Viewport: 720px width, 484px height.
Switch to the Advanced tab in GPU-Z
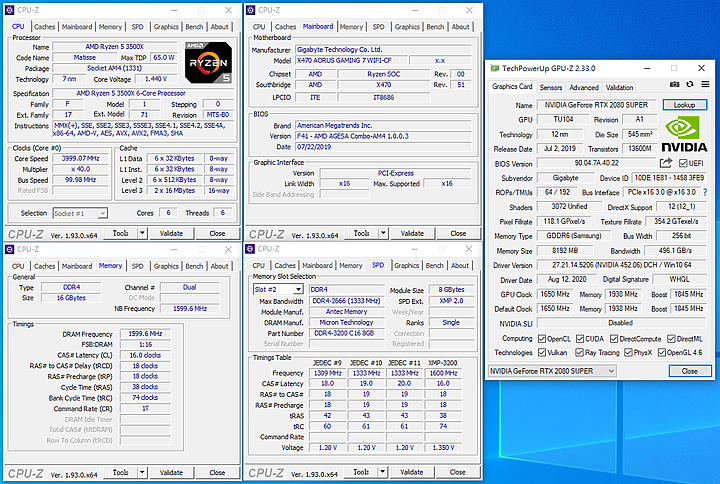pos(584,87)
